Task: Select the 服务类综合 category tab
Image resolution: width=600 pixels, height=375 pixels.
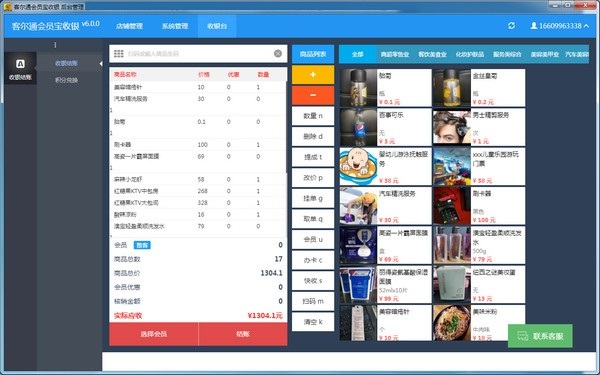Action: pyautogui.click(x=507, y=54)
